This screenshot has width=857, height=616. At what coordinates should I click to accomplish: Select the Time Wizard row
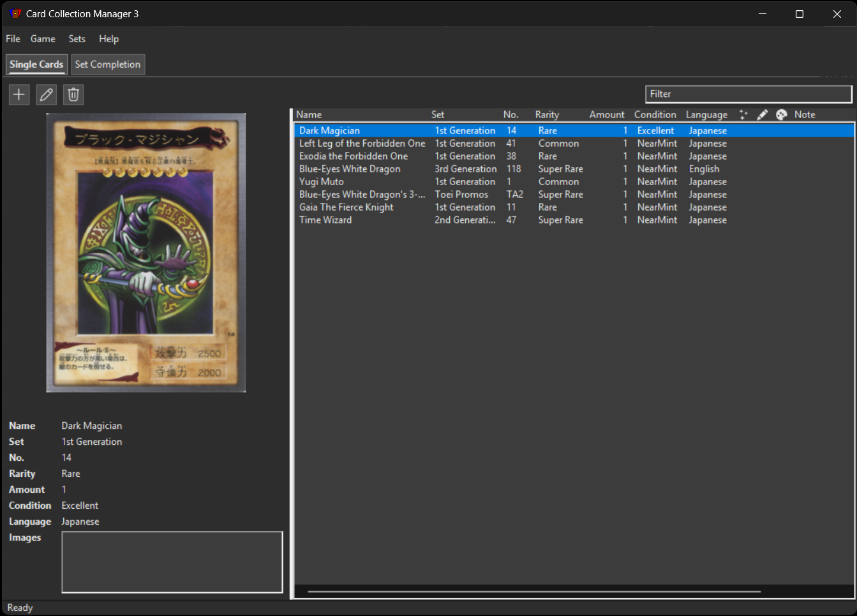(574, 220)
